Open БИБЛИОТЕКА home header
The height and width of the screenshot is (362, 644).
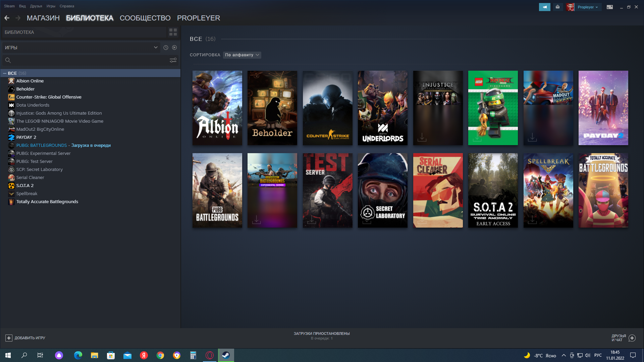[84, 32]
